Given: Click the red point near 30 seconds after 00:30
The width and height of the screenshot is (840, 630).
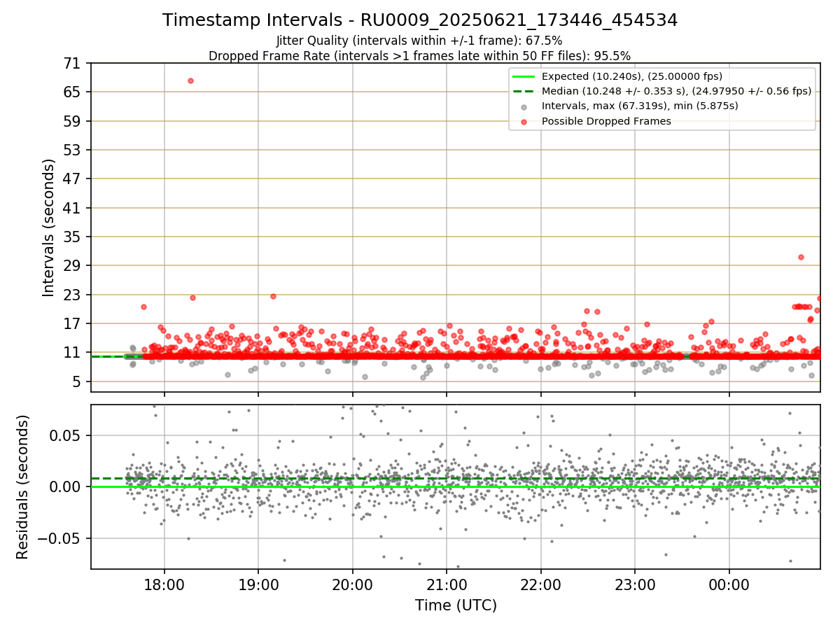Looking at the screenshot, I should [801, 257].
